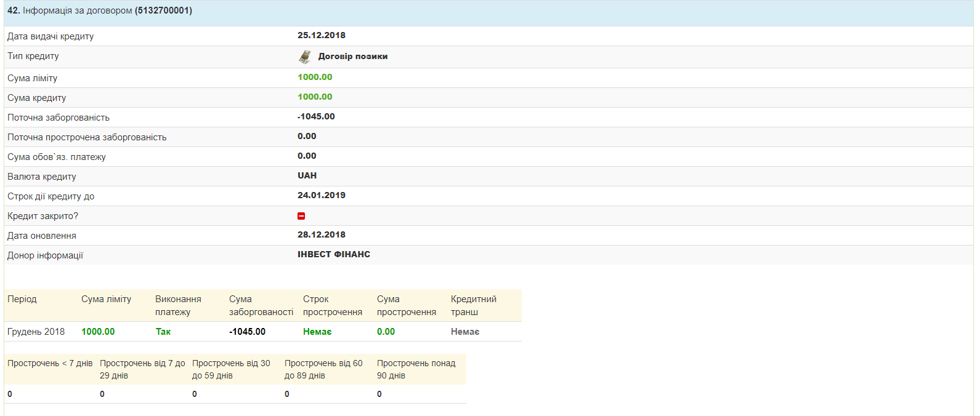
Task: Select green 0.00 overdue amount cell
Action: click(x=386, y=332)
